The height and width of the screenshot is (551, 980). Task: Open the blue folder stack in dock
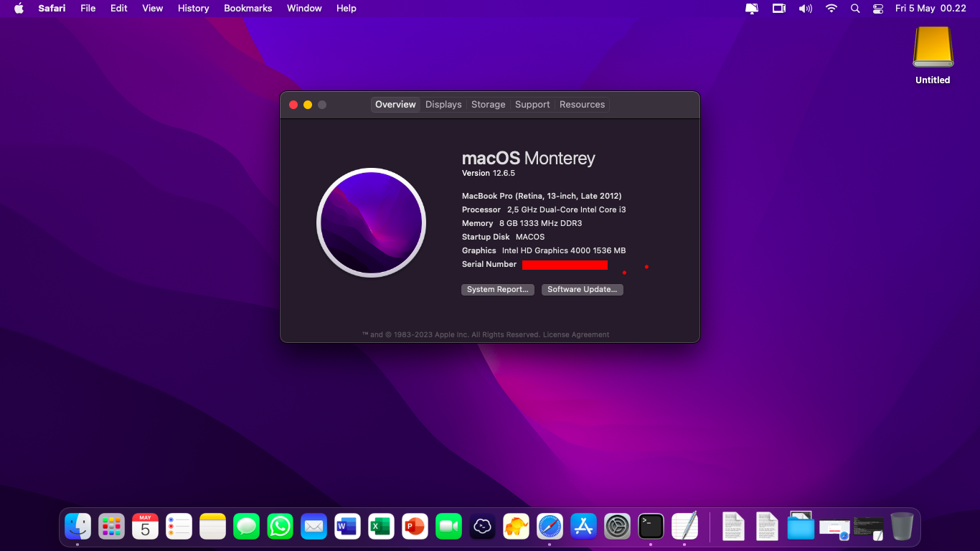pyautogui.click(x=801, y=526)
